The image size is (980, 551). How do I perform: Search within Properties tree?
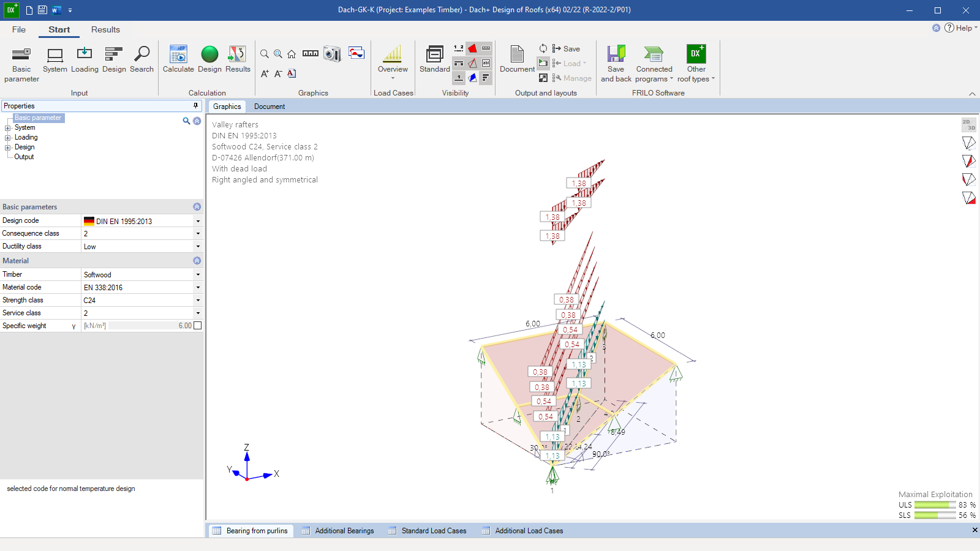[x=186, y=121]
